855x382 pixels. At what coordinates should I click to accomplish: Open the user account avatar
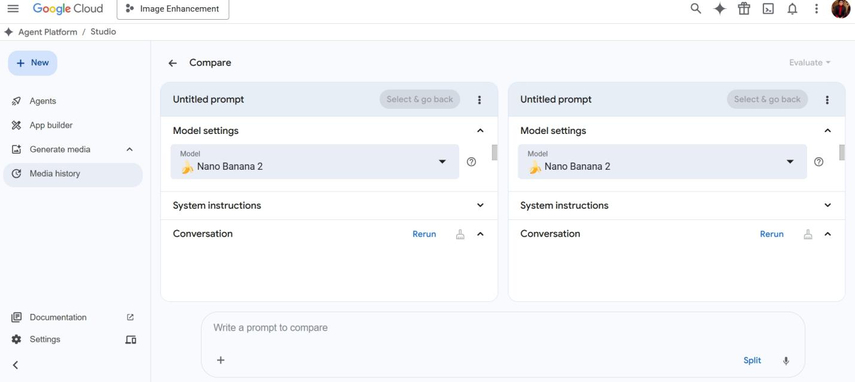pyautogui.click(x=841, y=9)
